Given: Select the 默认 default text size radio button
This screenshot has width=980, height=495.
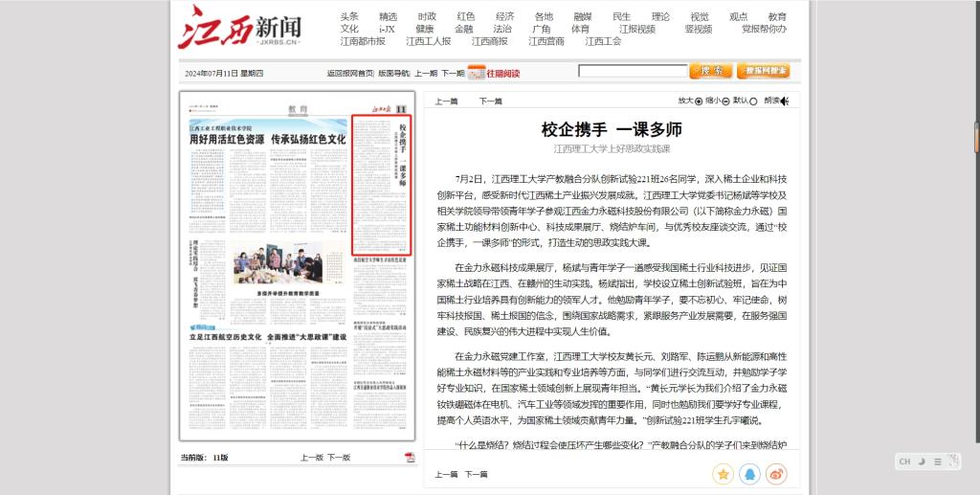Looking at the screenshot, I should pos(753,101).
